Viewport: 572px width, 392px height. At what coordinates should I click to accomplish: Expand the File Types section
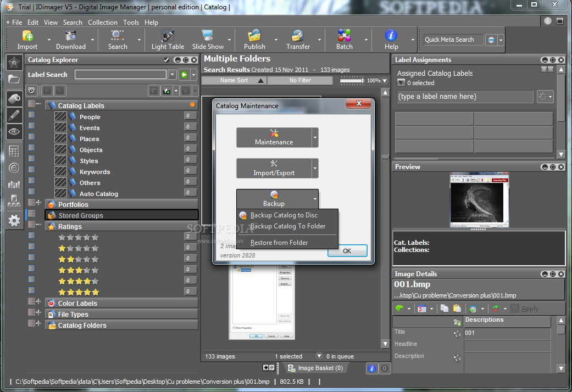[38, 312]
